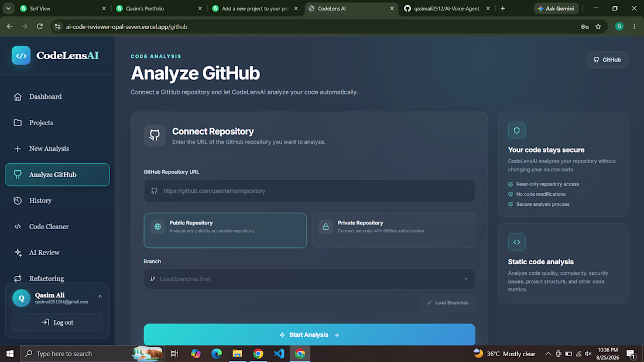Open a new browser tab
644x362 pixels.
[503, 8]
